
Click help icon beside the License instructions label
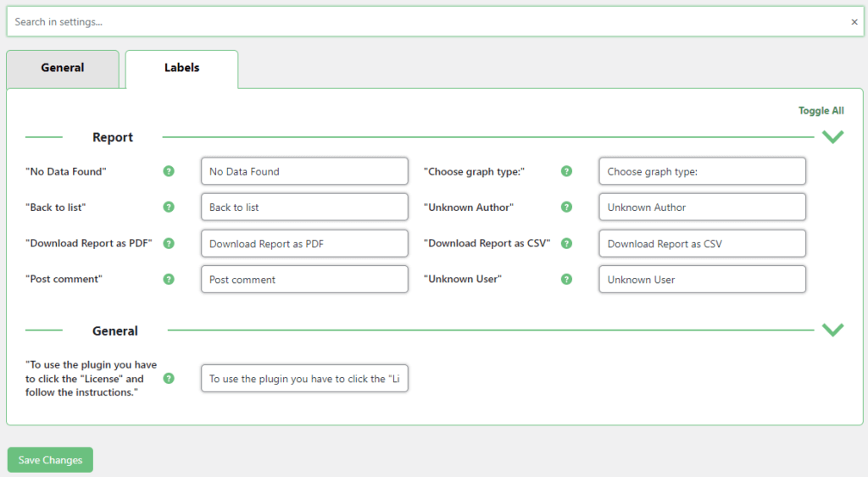pyautogui.click(x=169, y=379)
